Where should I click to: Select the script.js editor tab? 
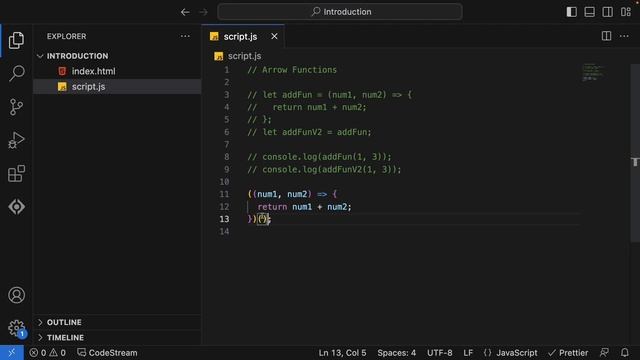tap(240, 37)
